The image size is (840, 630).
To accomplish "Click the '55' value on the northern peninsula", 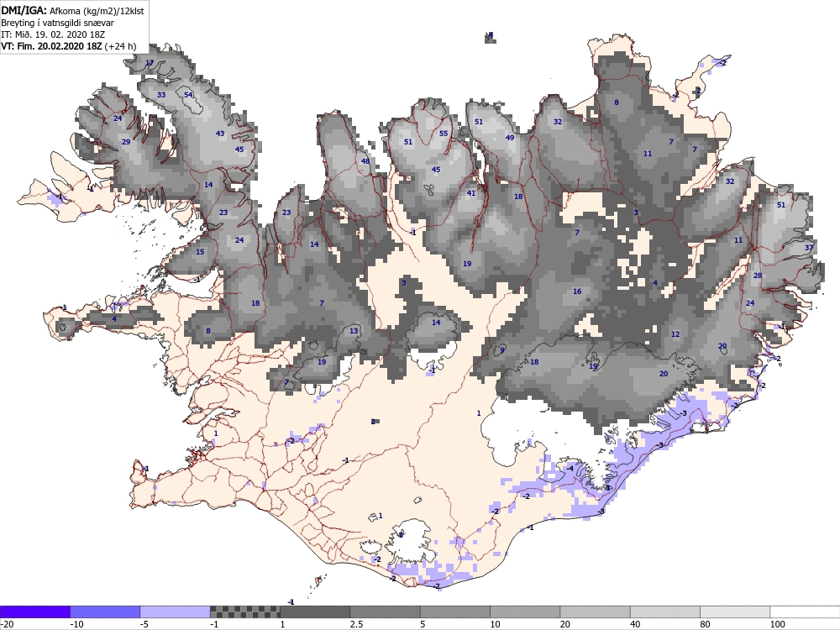I will pos(444,134).
